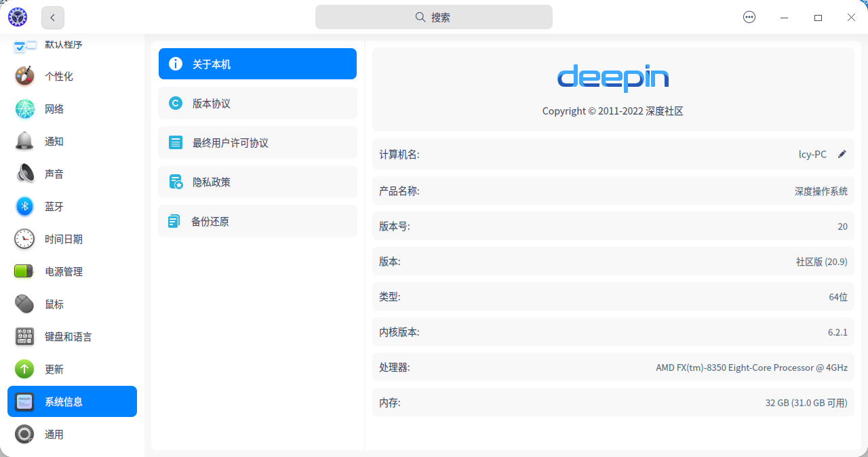Go to 声音 settings label
The height and width of the screenshot is (457, 868).
click(54, 174)
